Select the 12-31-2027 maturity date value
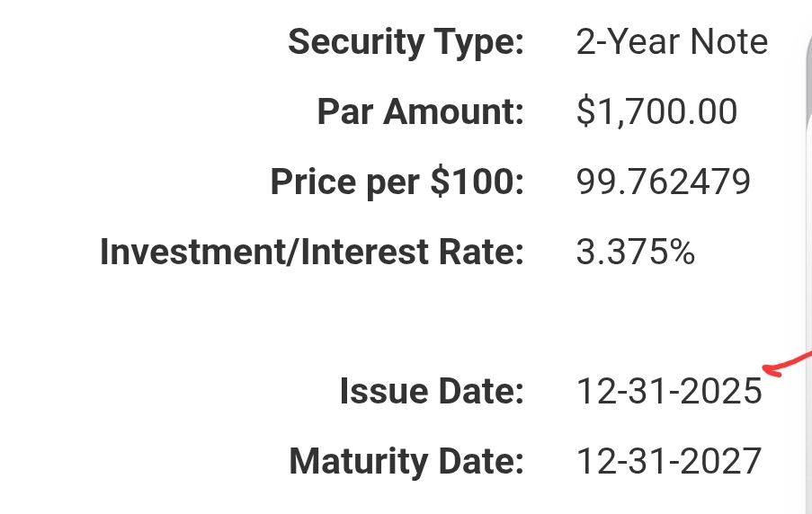This screenshot has height=514, width=812. pos(669,462)
